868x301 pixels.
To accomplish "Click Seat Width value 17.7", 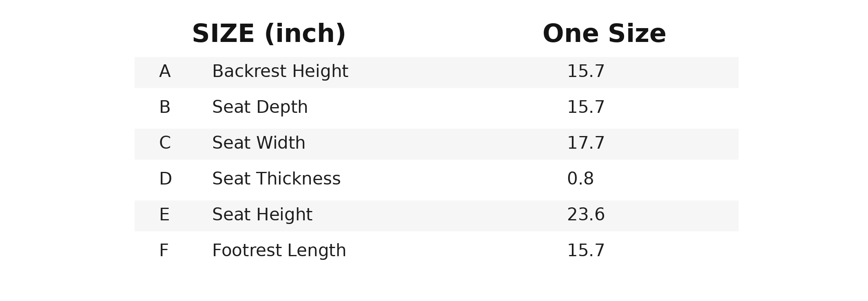I will pos(586,143).
